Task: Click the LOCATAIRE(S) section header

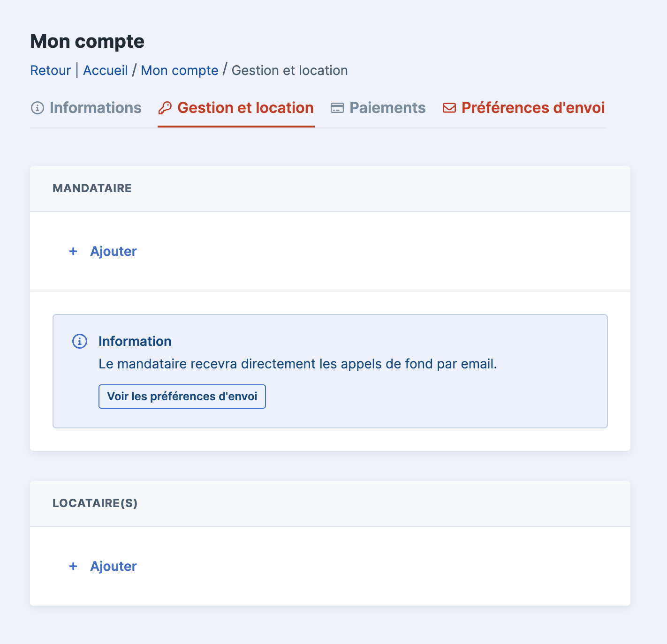Action: [95, 503]
